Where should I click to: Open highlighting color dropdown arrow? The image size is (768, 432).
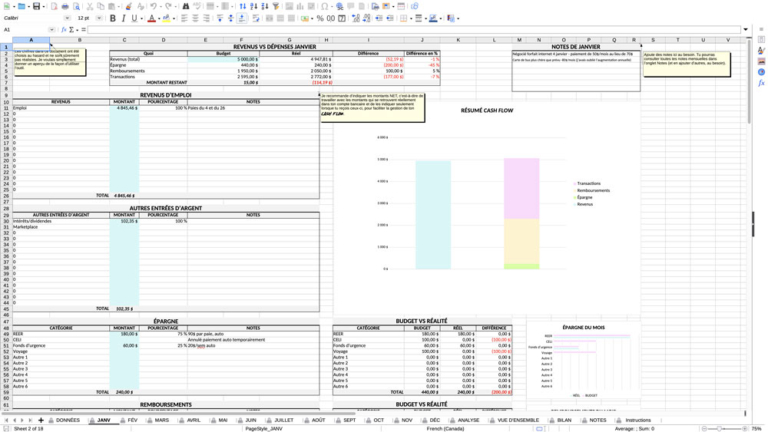pos(174,19)
